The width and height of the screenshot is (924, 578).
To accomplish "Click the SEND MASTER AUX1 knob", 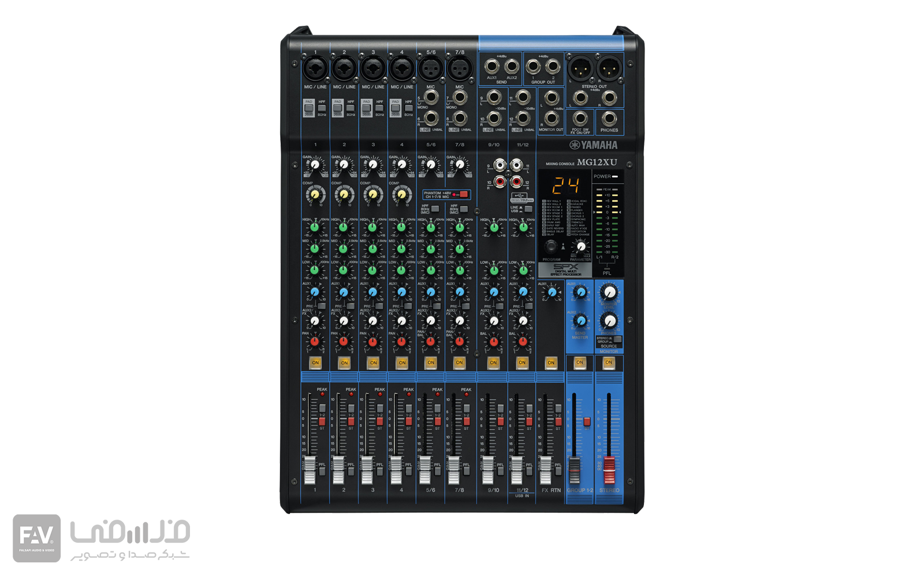I will (x=581, y=292).
